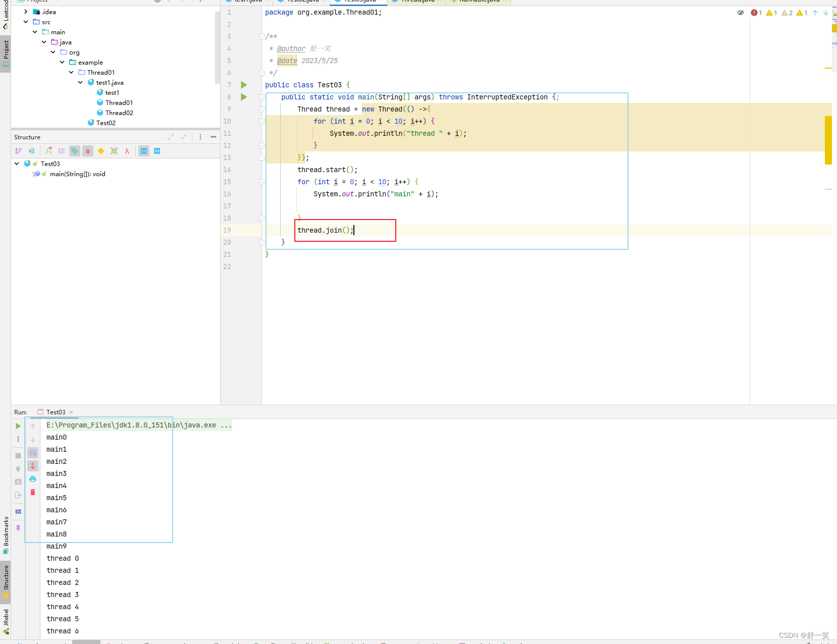This screenshot has width=837, height=644.
Task: Open more run actions menu
Action: pos(18,439)
